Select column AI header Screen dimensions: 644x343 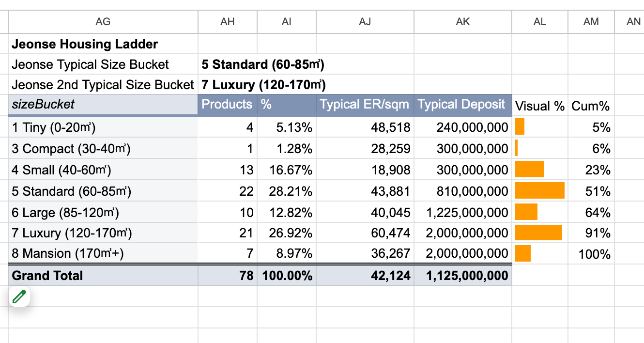[287, 22]
